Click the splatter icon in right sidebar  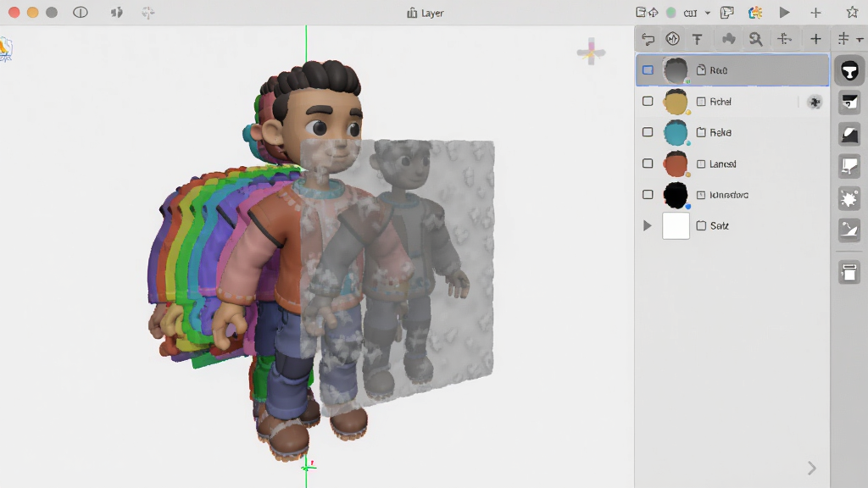[849, 198]
